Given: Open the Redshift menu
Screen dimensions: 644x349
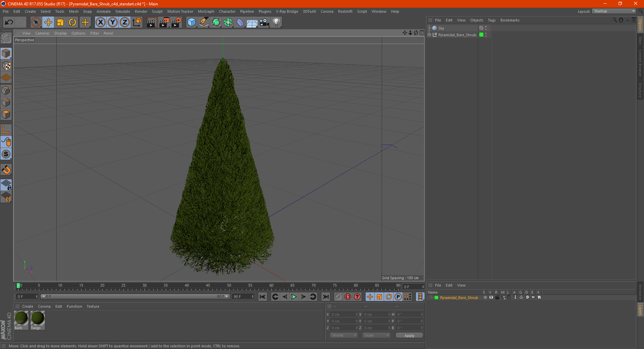Looking at the screenshot, I should (x=345, y=11).
